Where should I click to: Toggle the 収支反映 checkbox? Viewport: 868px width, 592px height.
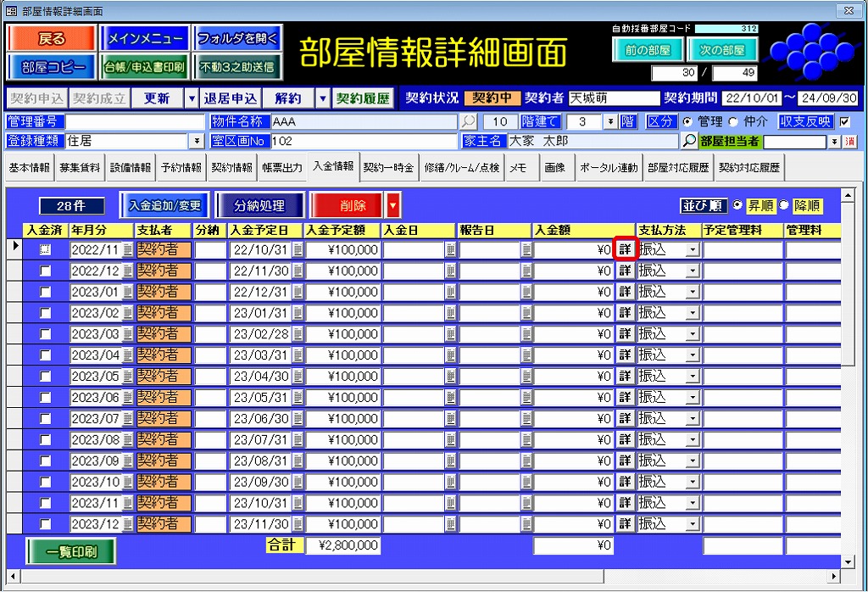843,122
